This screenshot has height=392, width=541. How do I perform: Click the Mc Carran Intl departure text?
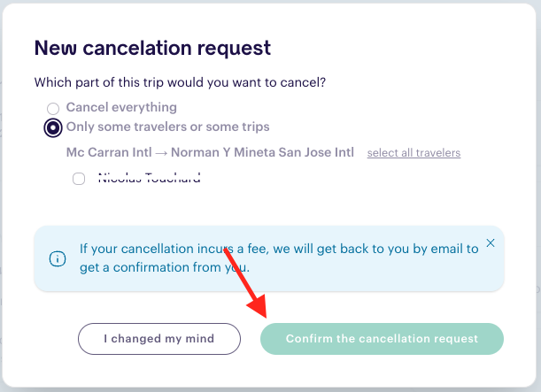[x=109, y=152]
